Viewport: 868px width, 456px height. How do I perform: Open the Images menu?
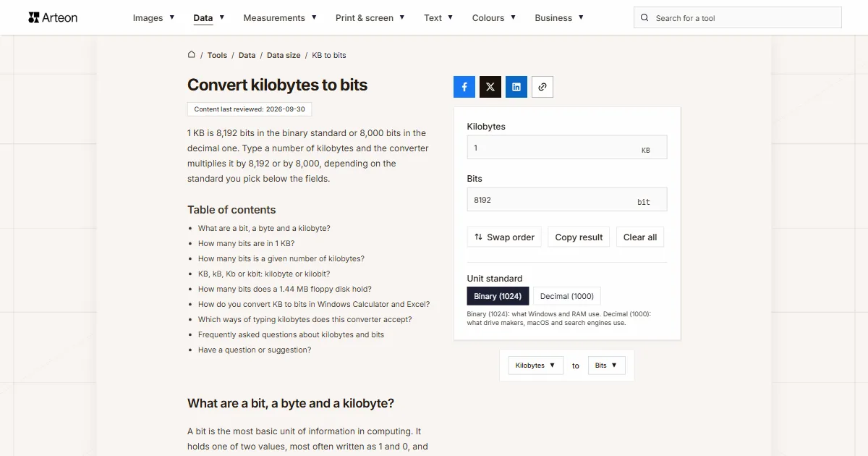pyautogui.click(x=153, y=18)
